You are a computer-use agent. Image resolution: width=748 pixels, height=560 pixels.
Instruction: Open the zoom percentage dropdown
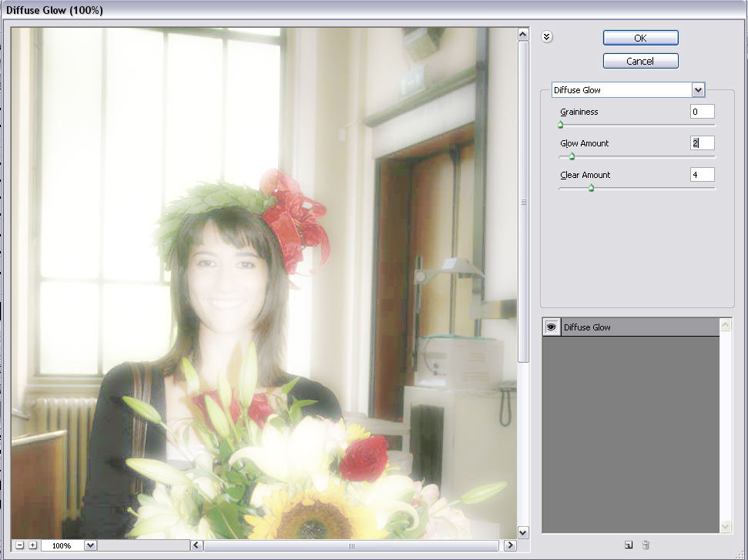click(x=90, y=545)
